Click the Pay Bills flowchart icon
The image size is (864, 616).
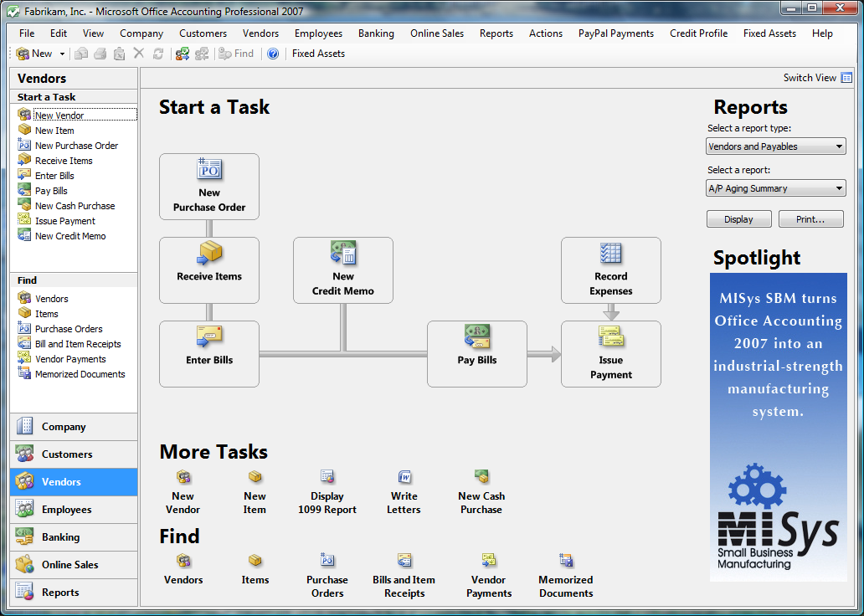click(x=477, y=336)
